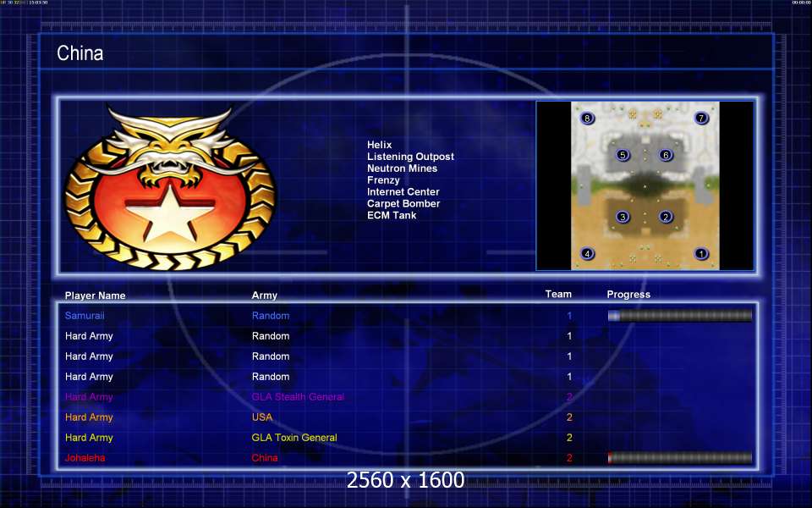812x508 pixels.
Task: Click start position 7 on minimap
Action: pos(701,119)
